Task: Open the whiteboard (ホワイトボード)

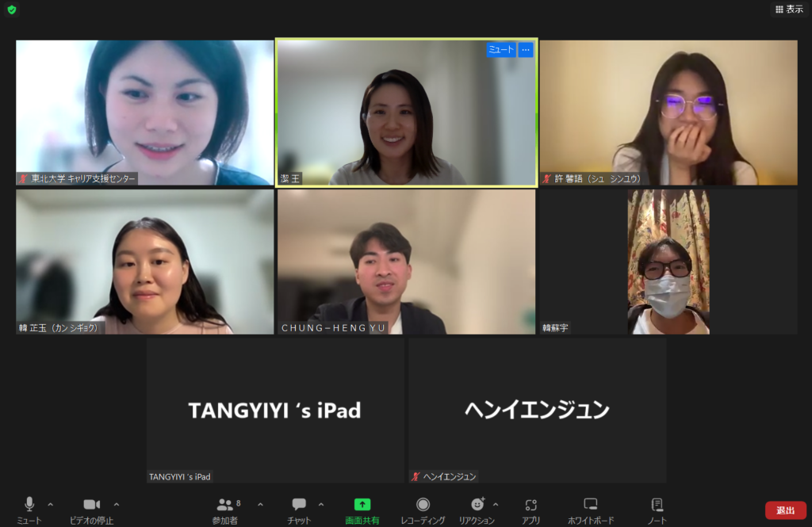Action: tap(590, 510)
